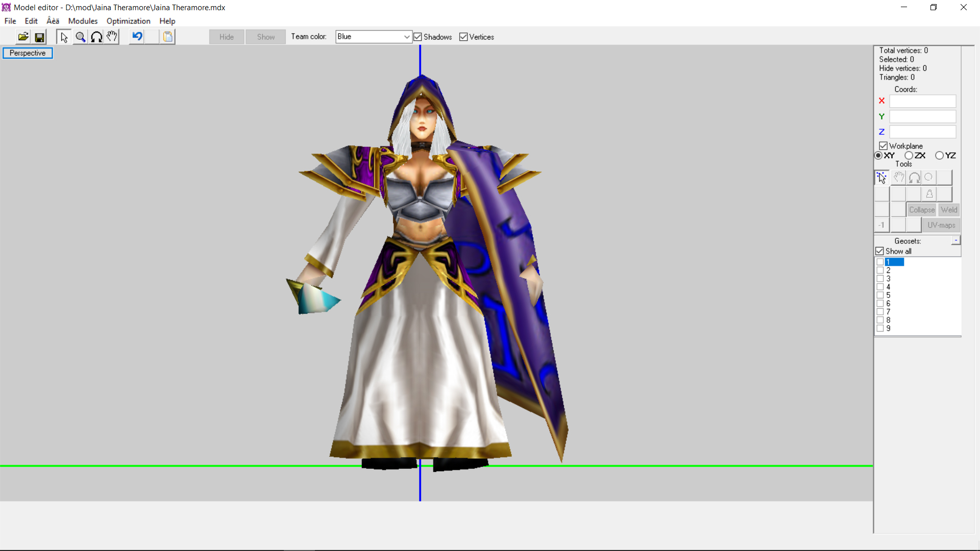Open the Edit menu
This screenshot has height=551, width=980.
[x=31, y=21]
